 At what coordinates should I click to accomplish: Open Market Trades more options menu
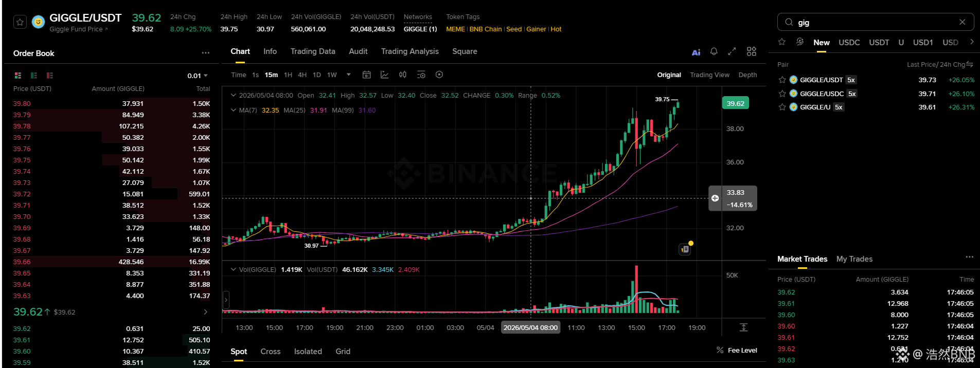point(969,257)
